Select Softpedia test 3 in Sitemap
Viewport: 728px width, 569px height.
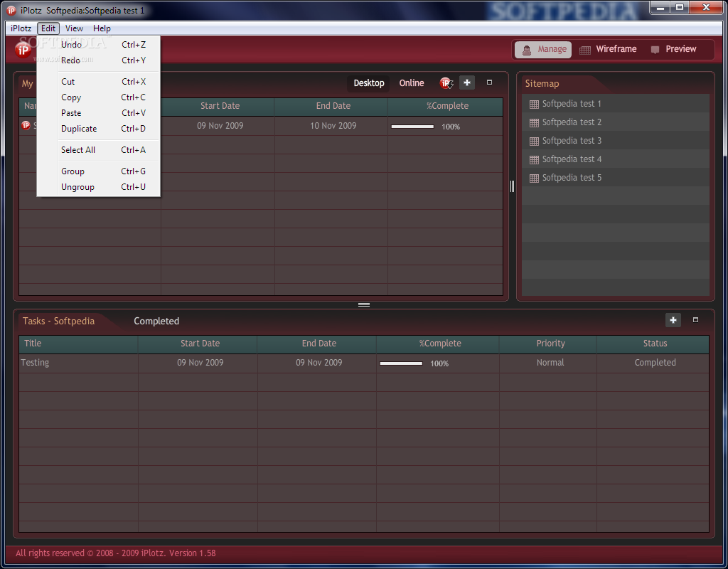615,141
